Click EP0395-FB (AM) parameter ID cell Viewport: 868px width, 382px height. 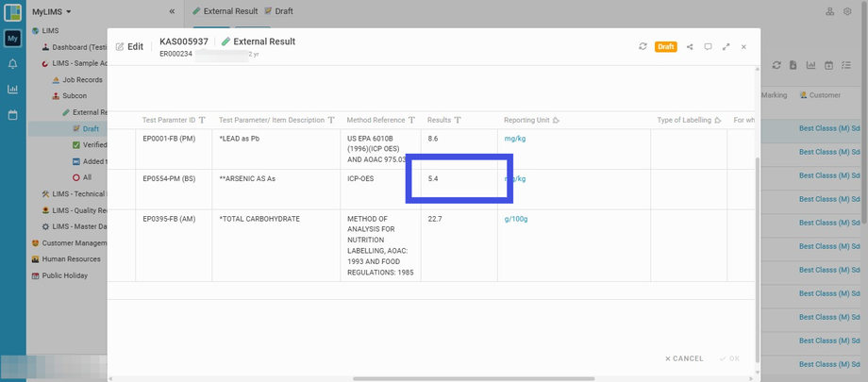[174, 246]
